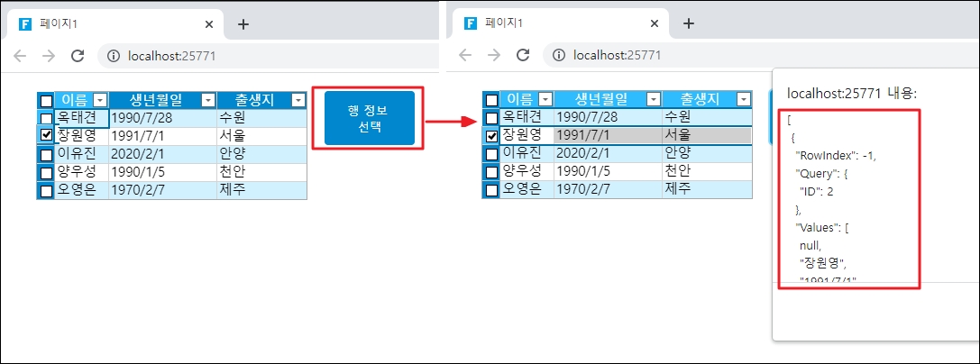This screenshot has height=364, width=980.
Task: Open the 출생지 column filter dropdown in right table
Action: tap(743, 100)
